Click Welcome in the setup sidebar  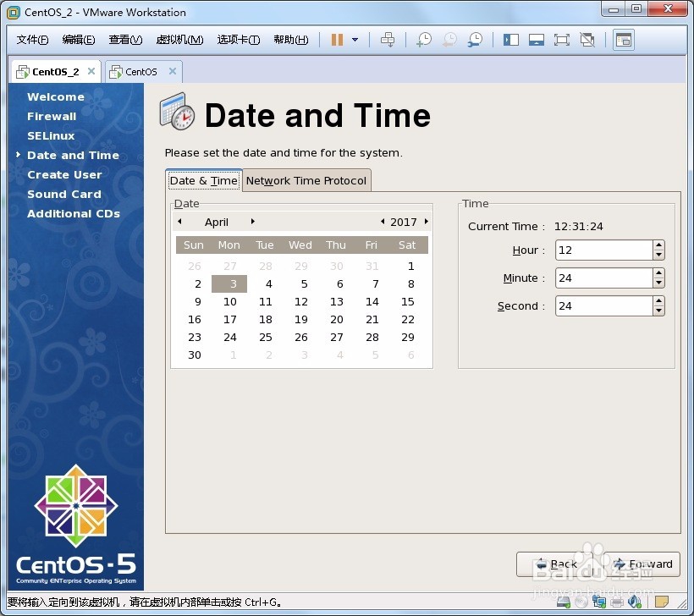56,97
